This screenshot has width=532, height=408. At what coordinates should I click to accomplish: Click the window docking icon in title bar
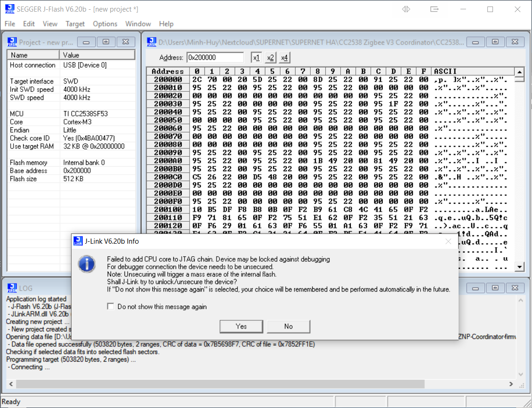pyautogui.click(x=434, y=9)
